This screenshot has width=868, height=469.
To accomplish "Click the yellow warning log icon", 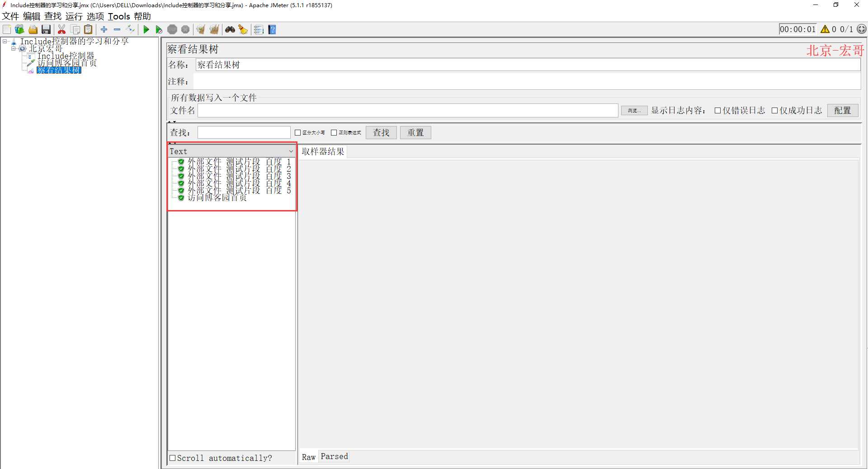I will pyautogui.click(x=825, y=29).
